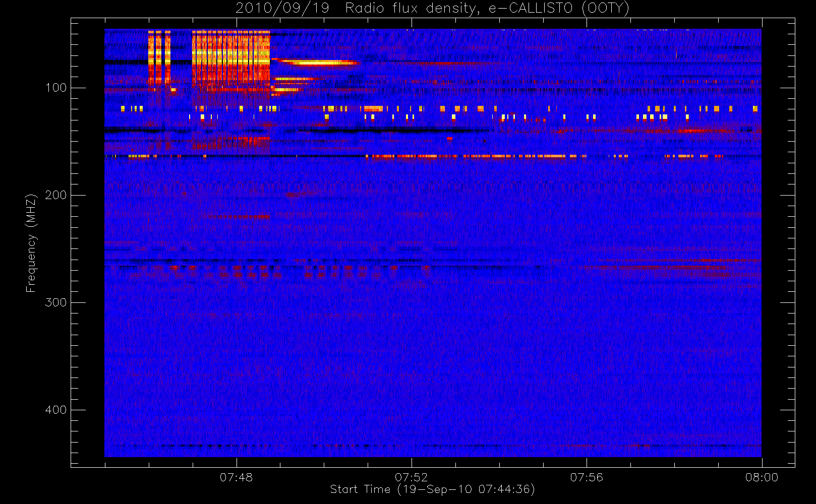
Task: Click the plot title '2010/09/19 Radio flux density, e-CALLISTO (OOTY)'
Action: click(x=432, y=9)
